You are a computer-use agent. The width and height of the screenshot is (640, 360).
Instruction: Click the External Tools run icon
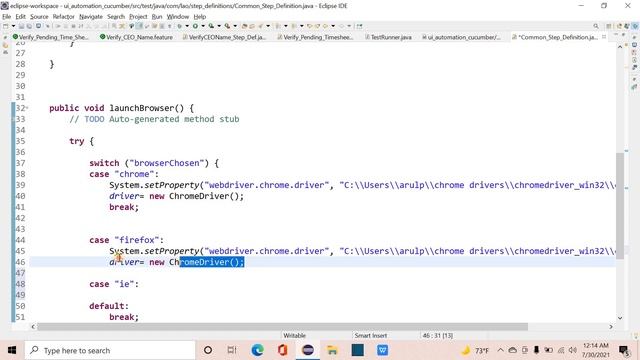tap(227, 26)
